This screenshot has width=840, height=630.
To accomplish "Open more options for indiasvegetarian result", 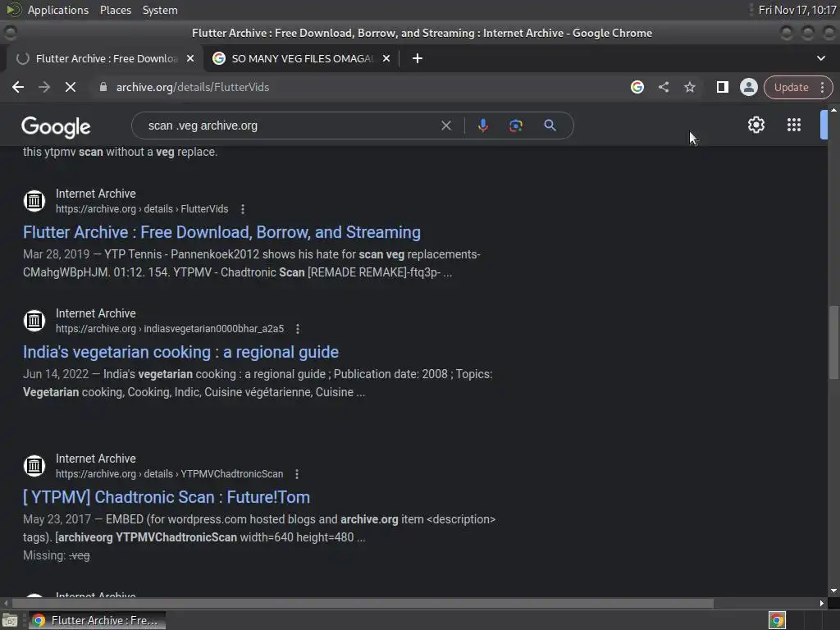I will [x=298, y=329].
